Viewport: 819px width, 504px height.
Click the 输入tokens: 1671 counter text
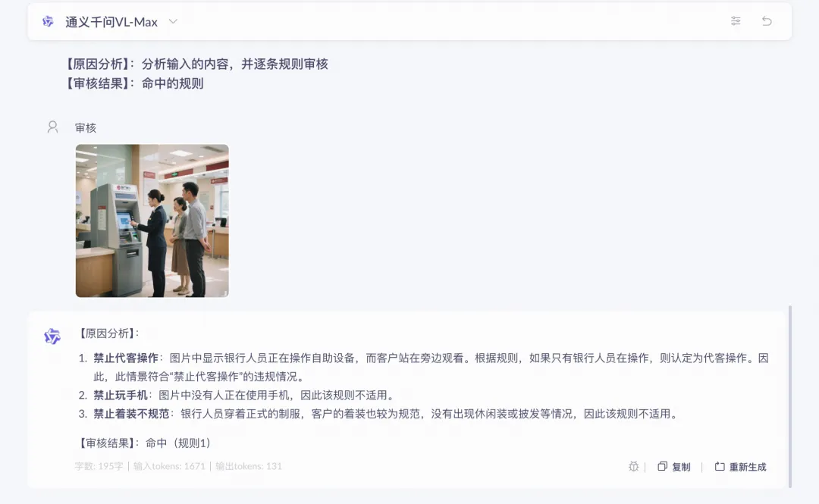pos(169,466)
